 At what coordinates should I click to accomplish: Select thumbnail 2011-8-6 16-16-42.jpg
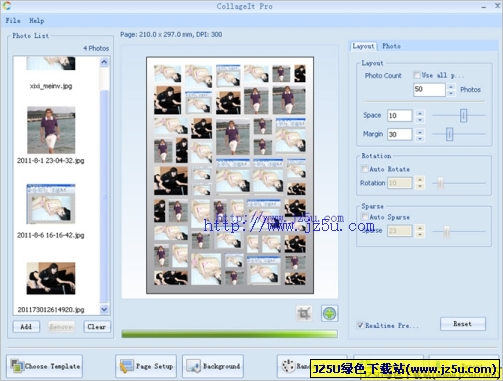(x=51, y=204)
